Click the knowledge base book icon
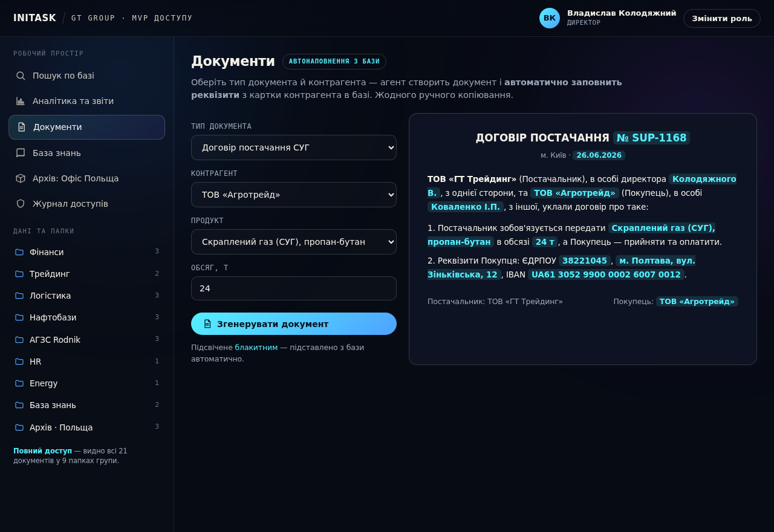The width and height of the screenshot is (774, 532). tap(21, 153)
